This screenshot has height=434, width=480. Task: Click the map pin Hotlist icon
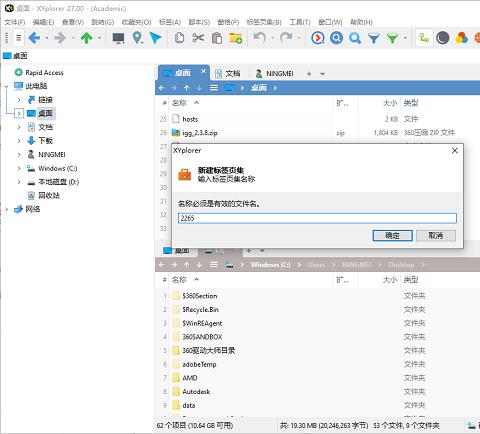(x=137, y=38)
